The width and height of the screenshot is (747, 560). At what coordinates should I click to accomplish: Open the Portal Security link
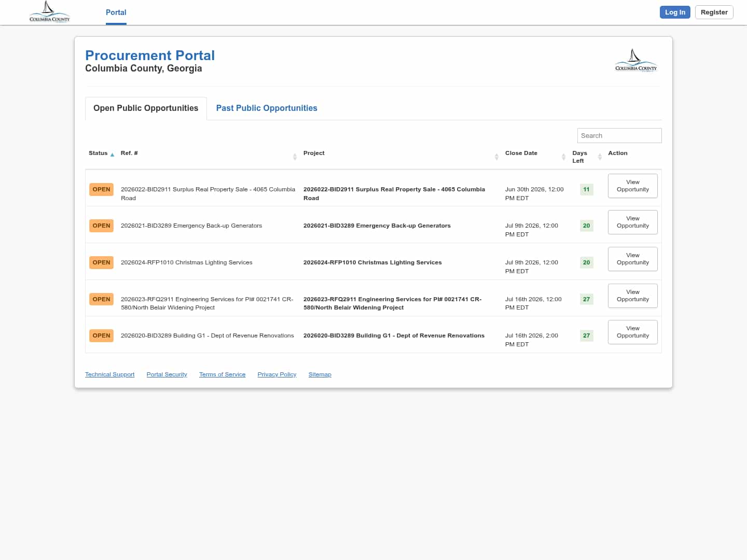coord(167,374)
